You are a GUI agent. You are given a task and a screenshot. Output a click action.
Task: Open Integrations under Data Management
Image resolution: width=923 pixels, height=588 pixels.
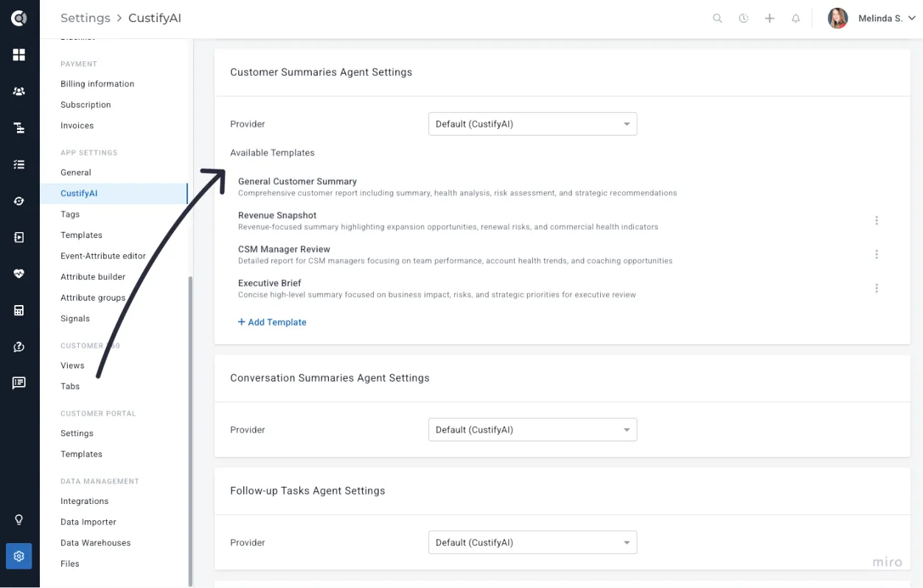click(84, 501)
